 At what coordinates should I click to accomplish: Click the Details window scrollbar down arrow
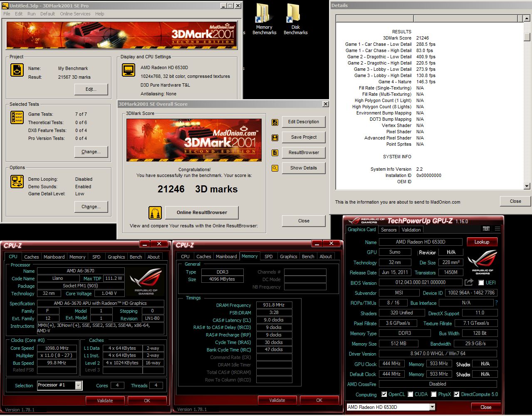(527, 186)
